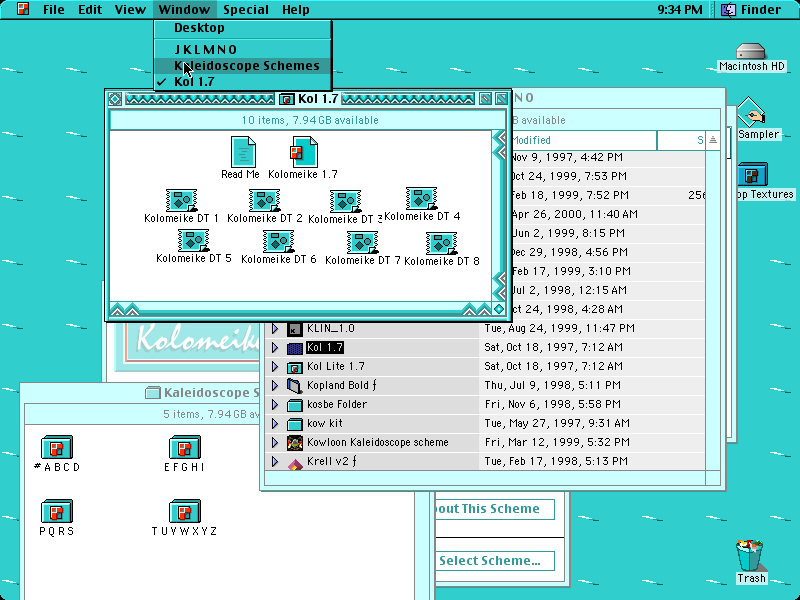Open the Read Me document icon
The image size is (800, 600).
coord(243,152)
